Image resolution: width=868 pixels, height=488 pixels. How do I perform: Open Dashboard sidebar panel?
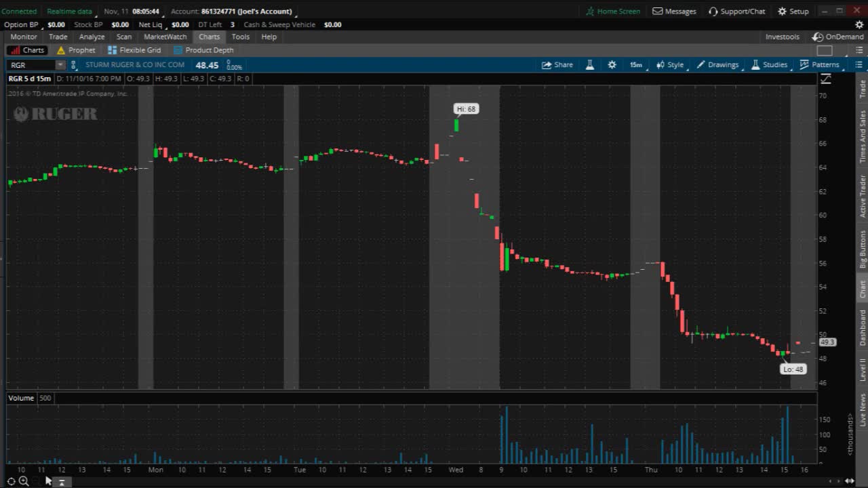point(863,327)
